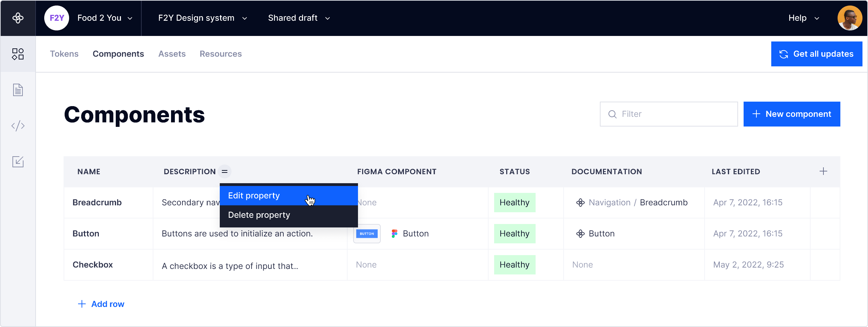Select Edit property from context menu

254,196
